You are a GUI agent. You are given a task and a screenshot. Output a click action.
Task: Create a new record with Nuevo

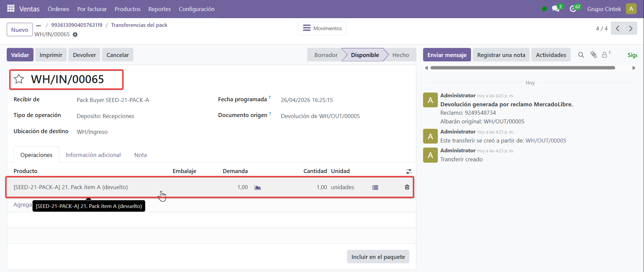click(20, 30)
